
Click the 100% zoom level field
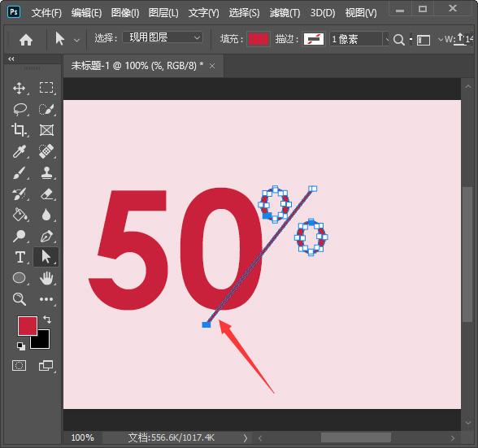(83, 438)
